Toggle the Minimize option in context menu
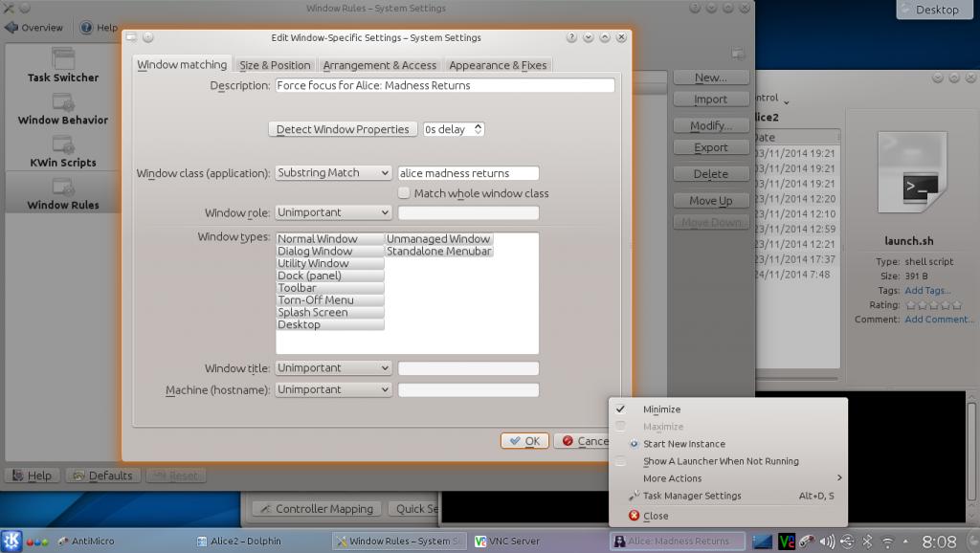 pos(661,409)
